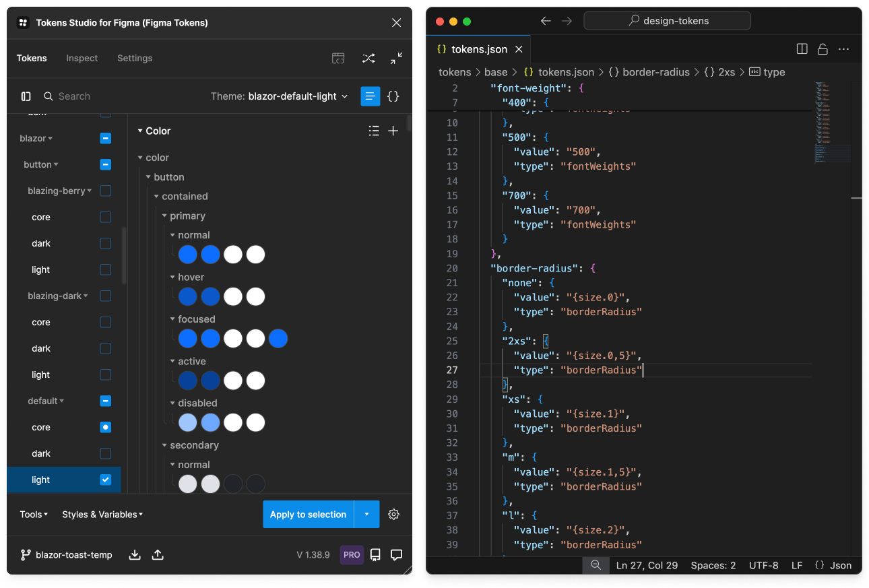Collapse the contained group
Viewport: 869px width, 588px height.
coord(181,197)
